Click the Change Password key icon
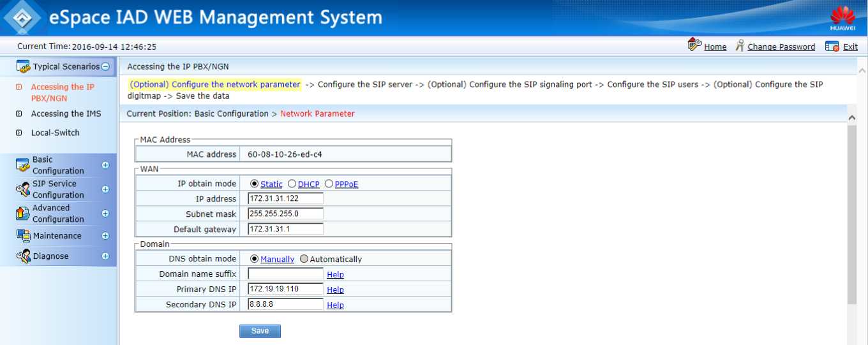The image size is (868, 345). tap(740, 46)
